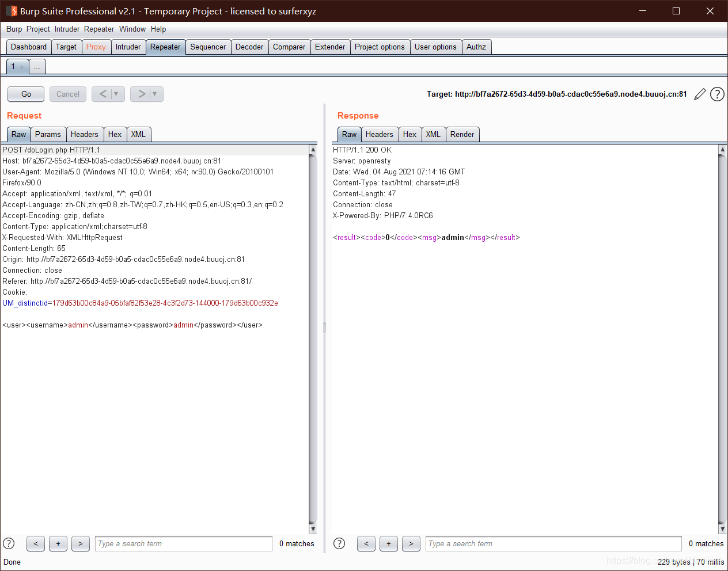728x571 pixels.
Task: Navigate back in request history
Action: coord(103,94)
